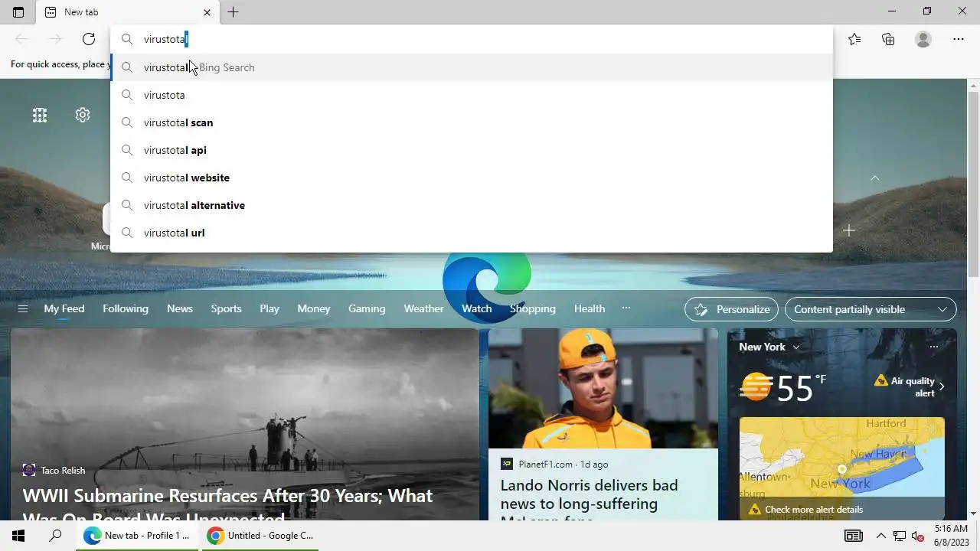The image size is (980, 551).
Task: Open the Shopping feed tab
Action: (533, 309)
